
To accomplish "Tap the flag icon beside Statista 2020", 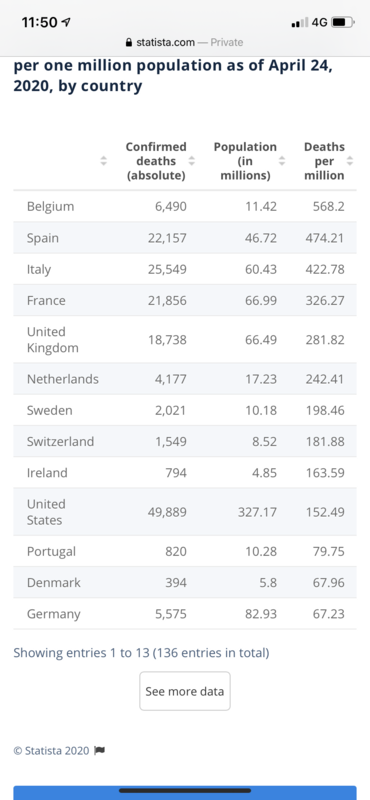I will click(100, 751).
